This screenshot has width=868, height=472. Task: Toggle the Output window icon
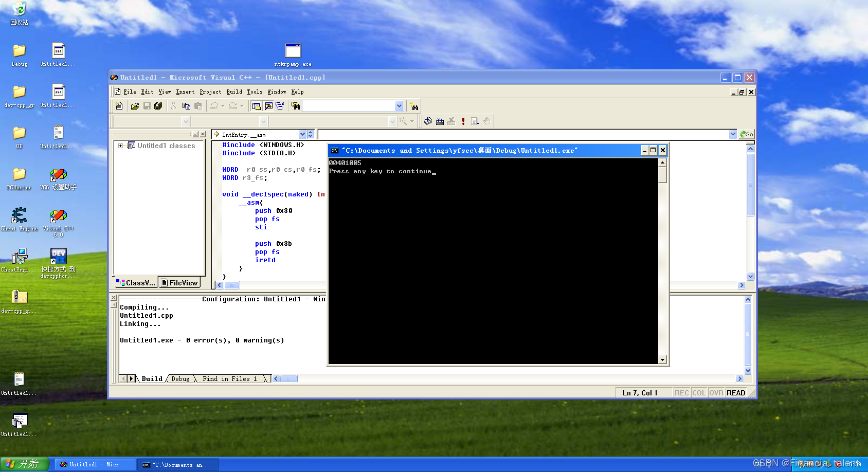click(268, 106)
